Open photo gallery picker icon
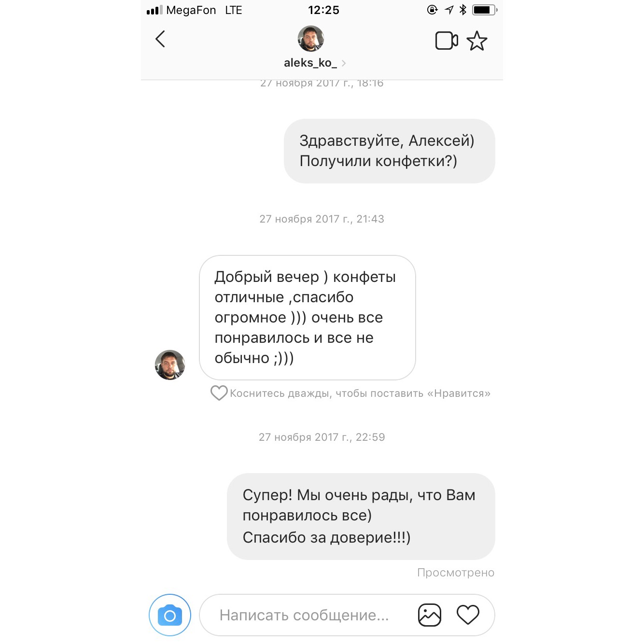The height and width of the screenshot is (644, 644). click(430, 615)
